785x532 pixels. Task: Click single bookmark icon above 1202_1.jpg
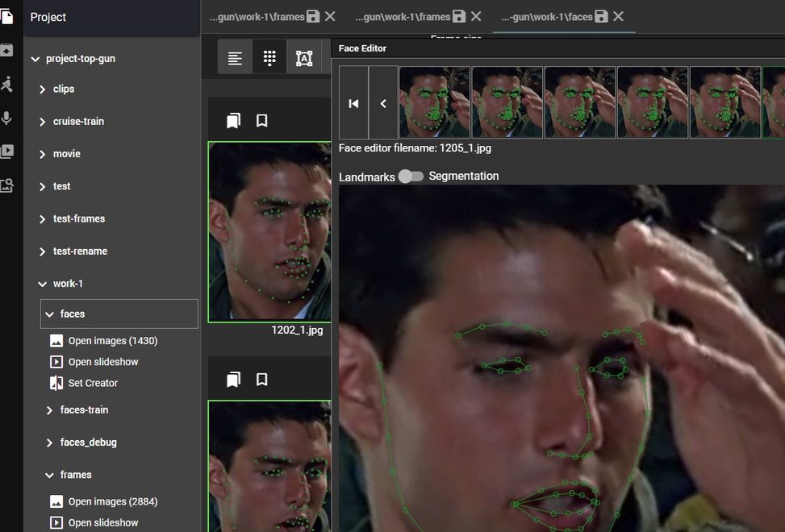click(262, 120)
